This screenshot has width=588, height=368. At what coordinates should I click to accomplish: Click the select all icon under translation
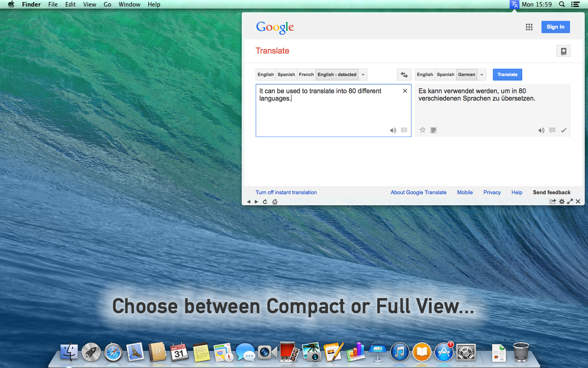click(x=434, y=130)
